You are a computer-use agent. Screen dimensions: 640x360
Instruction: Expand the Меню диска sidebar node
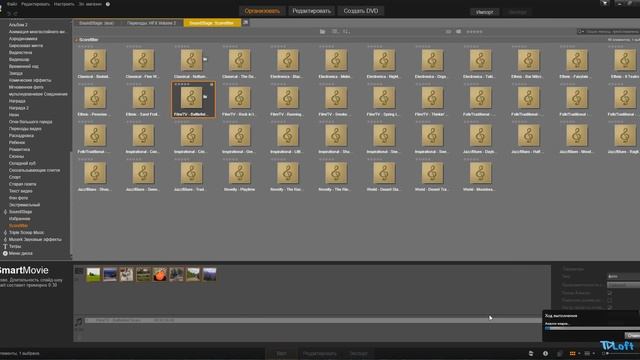coord(5,253)
